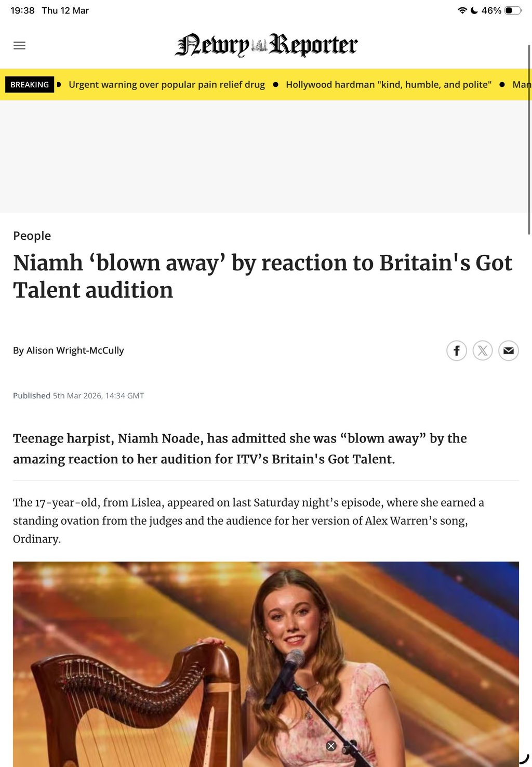Tap the battery indicator in status bar

[513, 10]
